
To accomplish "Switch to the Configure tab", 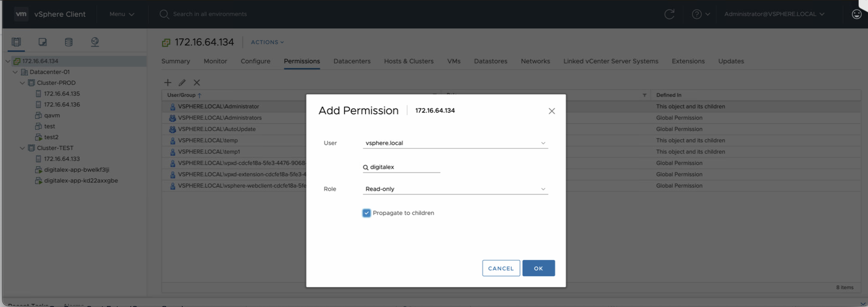I will pos(255,61).
